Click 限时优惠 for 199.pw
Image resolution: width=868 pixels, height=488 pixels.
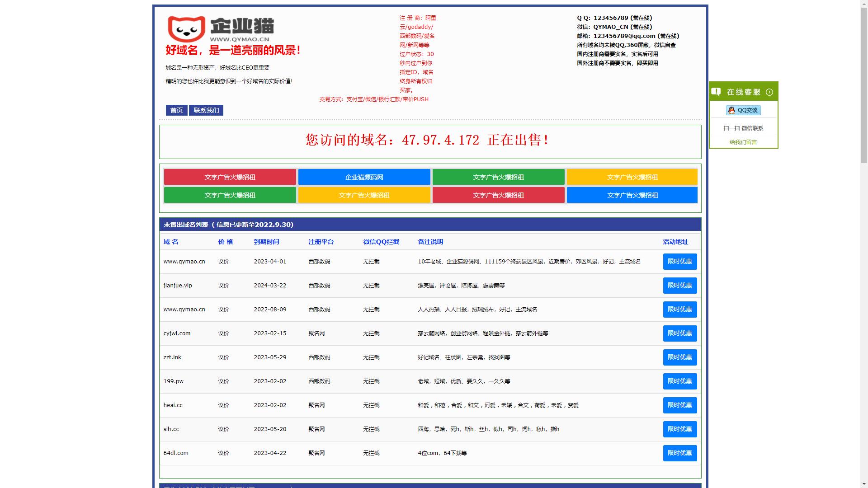tap(679, 381)
